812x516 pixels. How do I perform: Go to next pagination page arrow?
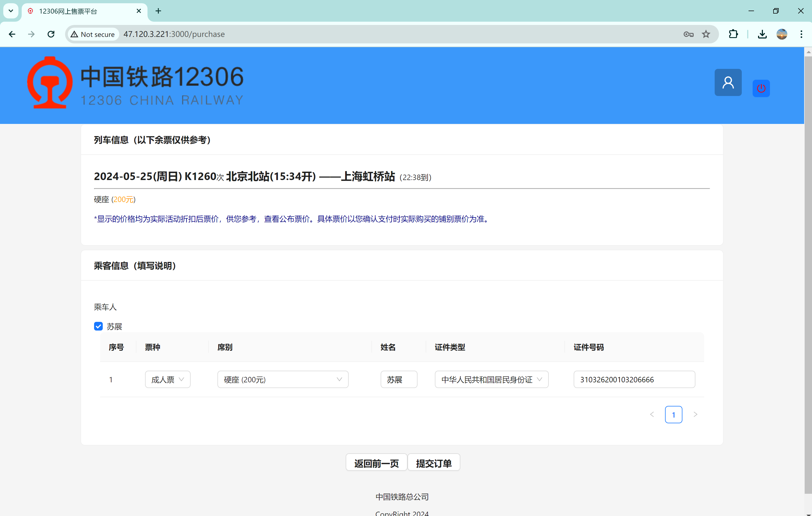click(695, 415)
